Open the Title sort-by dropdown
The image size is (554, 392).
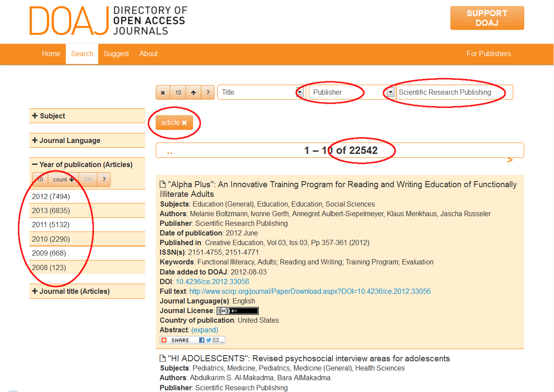pos(300,93)
